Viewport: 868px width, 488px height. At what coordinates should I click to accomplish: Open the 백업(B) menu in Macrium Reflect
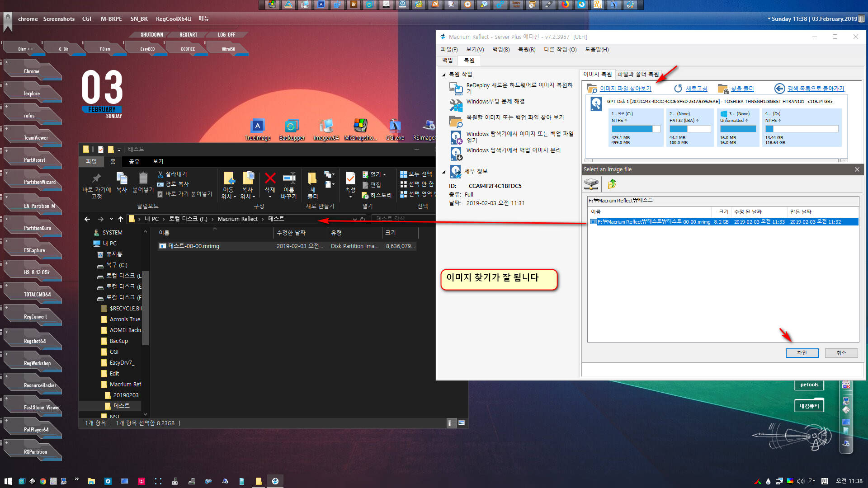[x=501, y=49]
